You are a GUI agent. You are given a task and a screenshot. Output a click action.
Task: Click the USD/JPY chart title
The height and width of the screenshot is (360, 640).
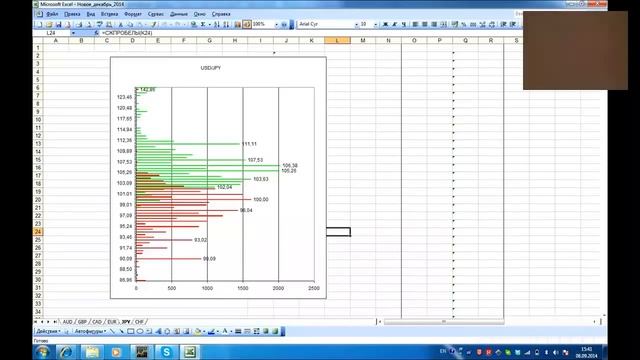[x=211, y=68]
